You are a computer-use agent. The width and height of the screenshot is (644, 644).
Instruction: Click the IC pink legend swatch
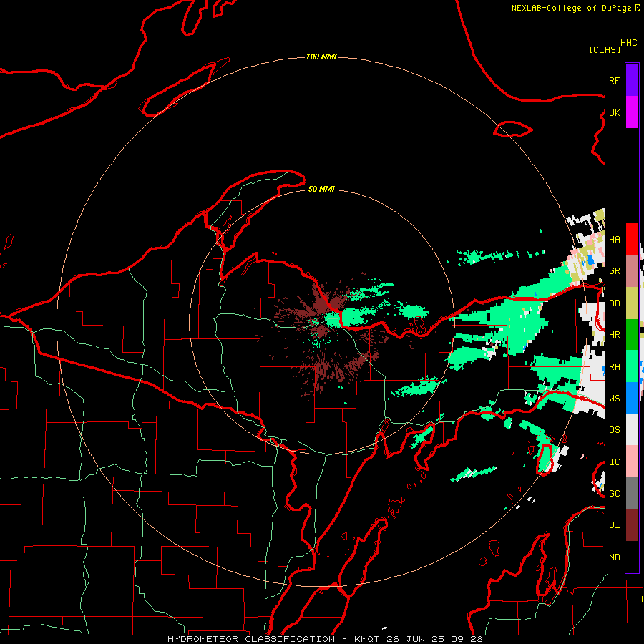pyautogui.click(x=632, y=462)
